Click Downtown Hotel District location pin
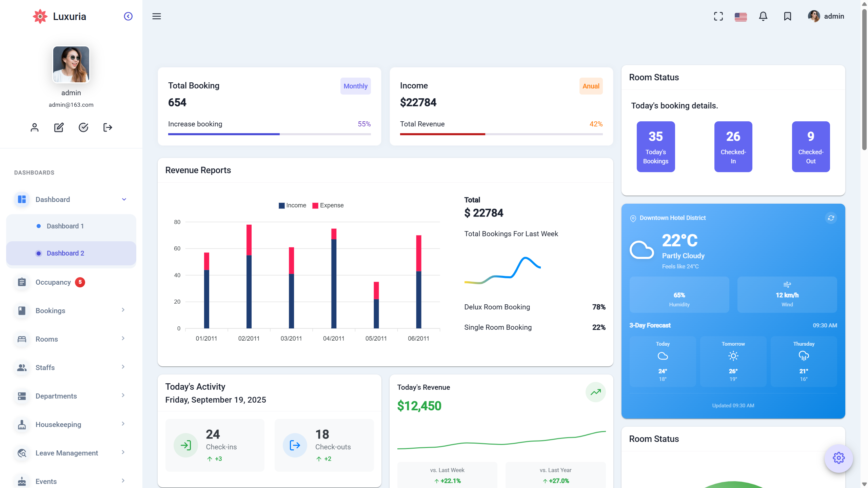This screenshot has height=488, width=868. pos(633,218)
